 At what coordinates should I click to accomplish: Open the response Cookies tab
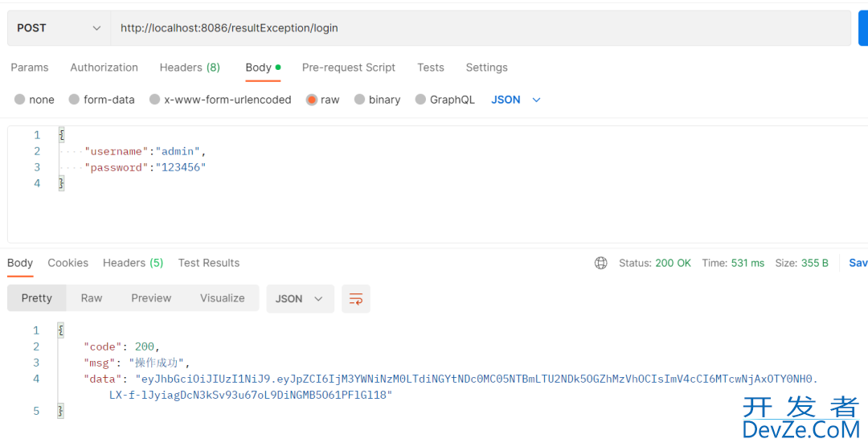68,263
